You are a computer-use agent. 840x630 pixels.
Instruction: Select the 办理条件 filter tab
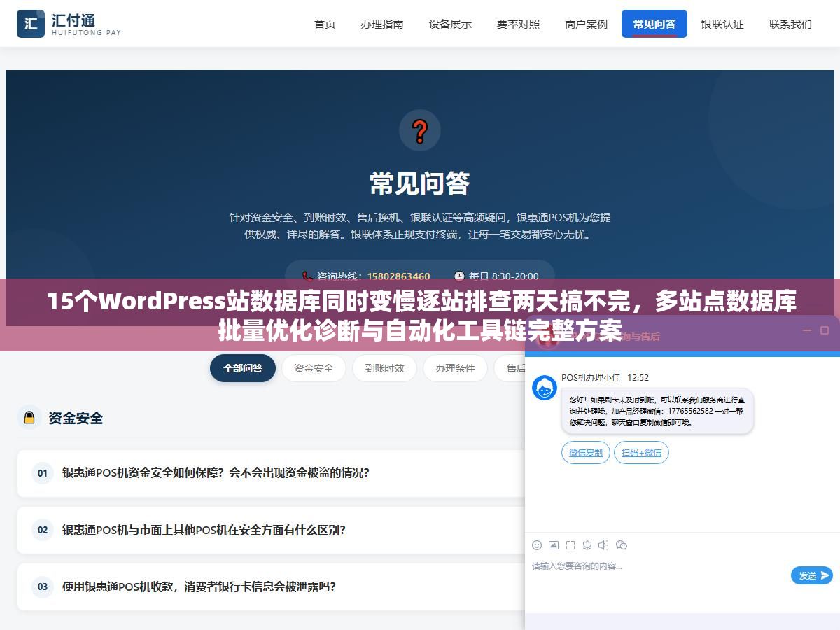pos(455,368)
